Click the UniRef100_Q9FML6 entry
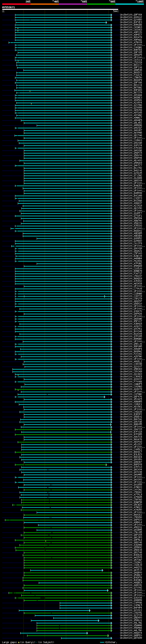Viewport: 146px width, 644px height. (x=131, y=540)
